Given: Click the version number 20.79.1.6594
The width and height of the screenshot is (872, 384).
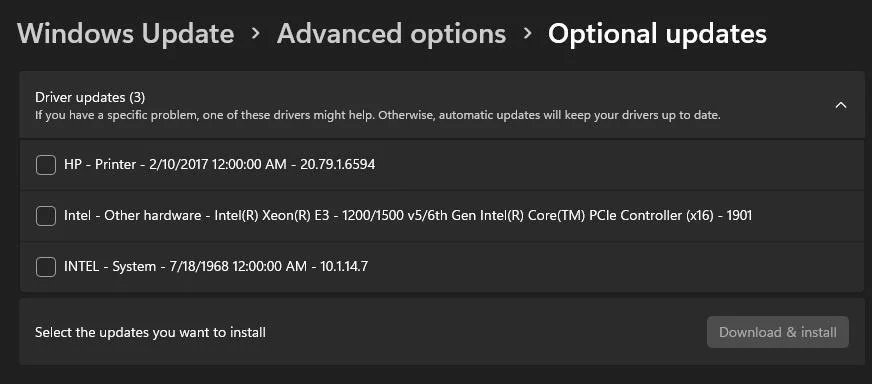Looking at the screenshot, I should tap(338, 165).
